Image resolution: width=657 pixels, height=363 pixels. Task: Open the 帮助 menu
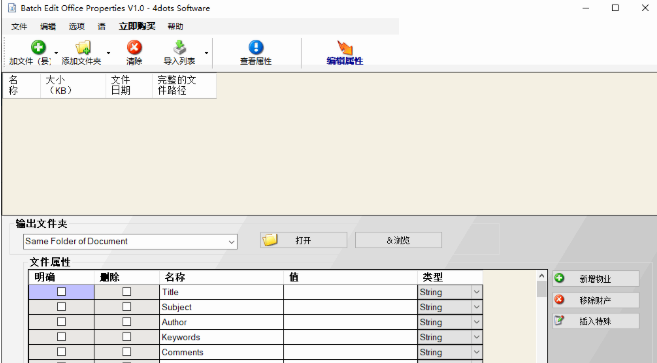[x=175, y=26]
